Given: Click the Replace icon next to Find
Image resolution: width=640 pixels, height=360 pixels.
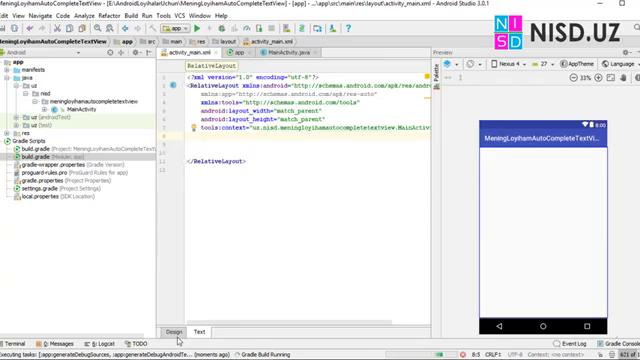Looking at the screenshot, I should [110, 28].
